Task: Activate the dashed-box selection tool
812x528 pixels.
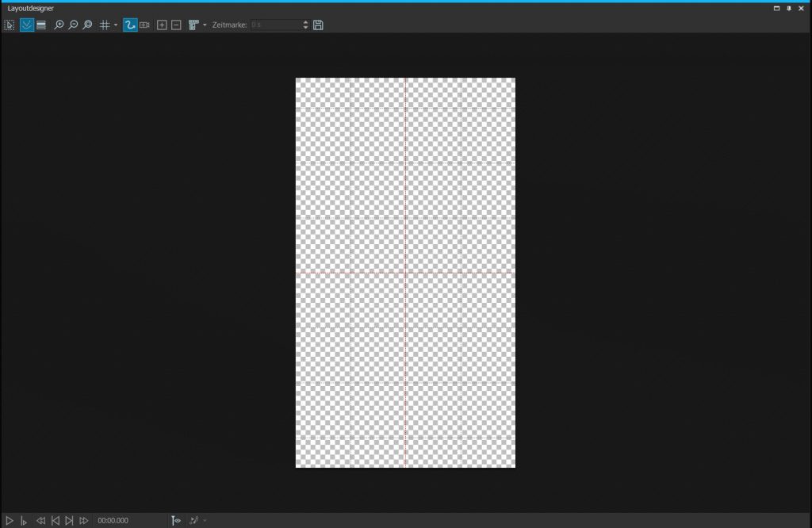Action: click(10, 25)
